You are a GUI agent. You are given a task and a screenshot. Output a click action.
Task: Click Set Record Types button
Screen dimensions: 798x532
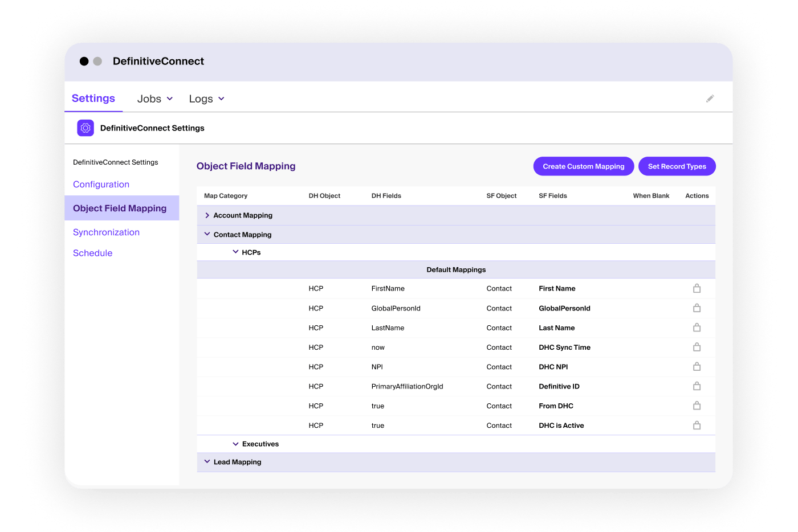coord(677,166)
